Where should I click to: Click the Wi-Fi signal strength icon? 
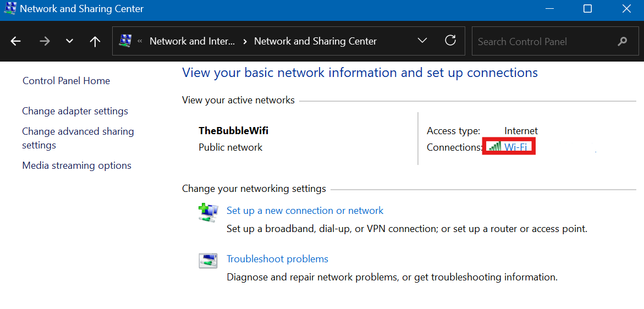click(494, 147)
